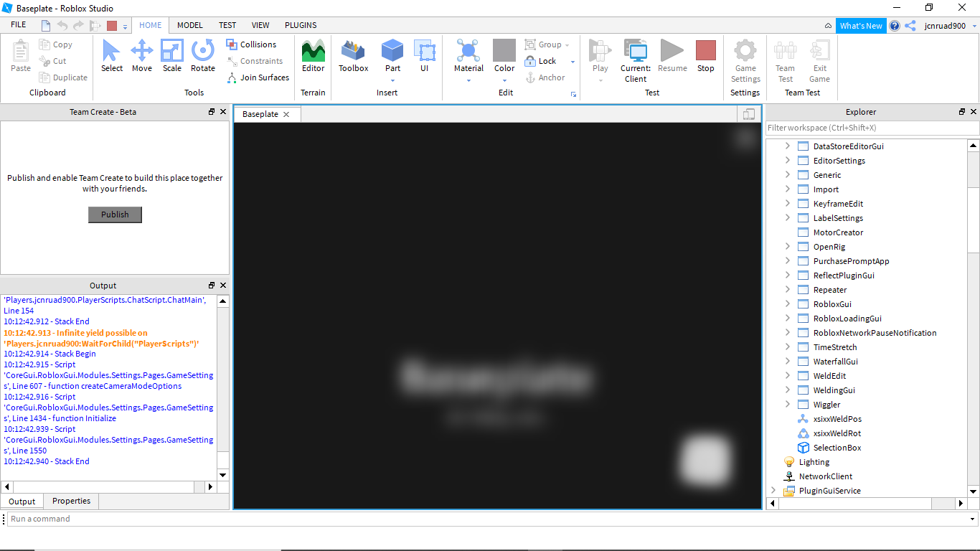Expand the RobloxGui node

[x=787, y=303]
